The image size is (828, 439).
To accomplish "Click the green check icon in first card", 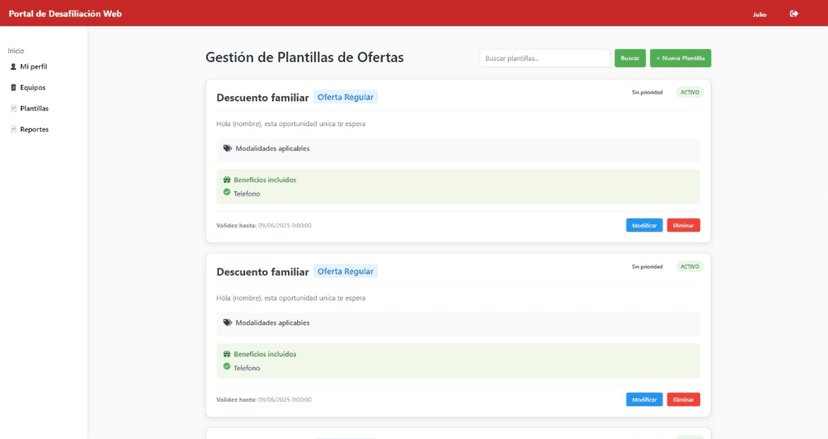I will [227, 193].
